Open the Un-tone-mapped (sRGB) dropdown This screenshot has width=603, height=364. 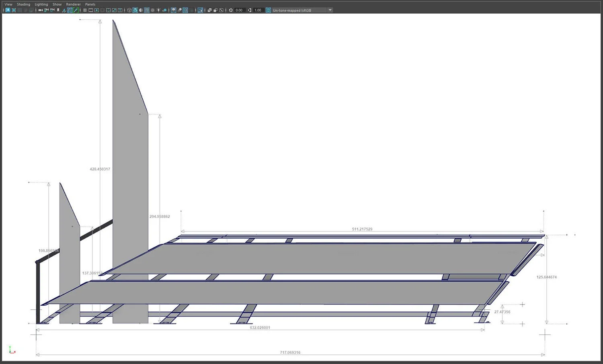[x=302, y=10]
